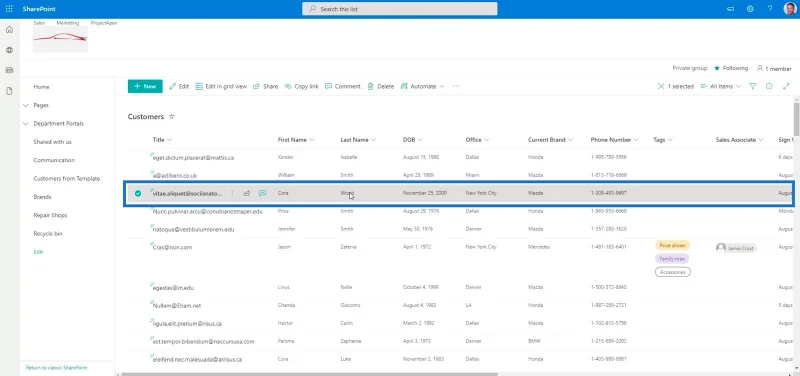Uncheck the vitae.aliquet row selection circle
Screen dimensions: 800x376
pyautogui.click(x=138, y=193)
